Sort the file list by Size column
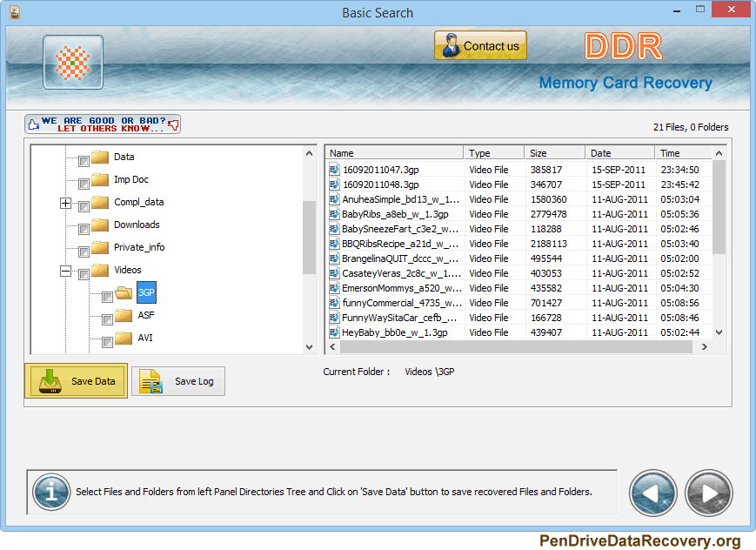Screen dimensions: 756x550 554,153
